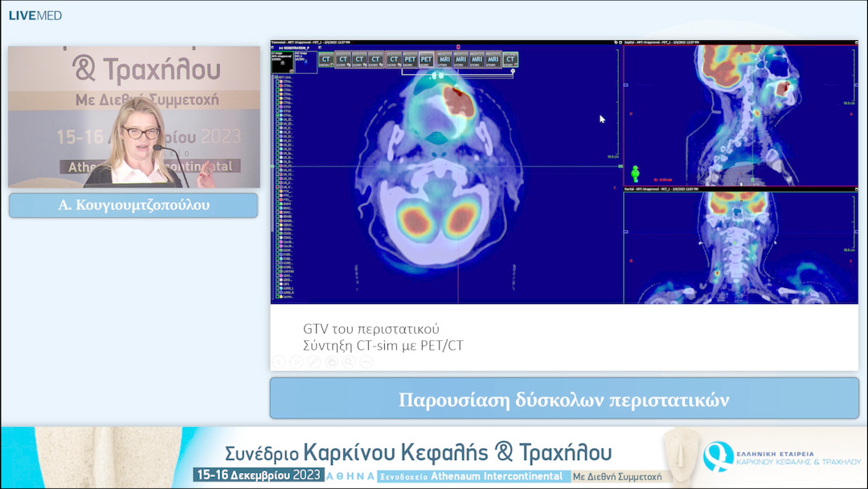This screenshot has width=868, height=489.
Task: Click the LIVEMED logo link
Action: pos(35,15)
